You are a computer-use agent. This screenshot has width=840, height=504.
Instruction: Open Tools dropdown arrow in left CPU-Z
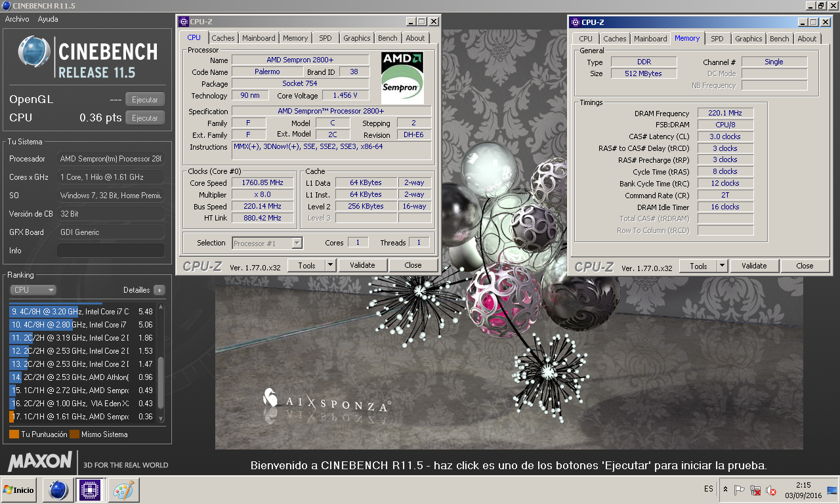(330, 265)
